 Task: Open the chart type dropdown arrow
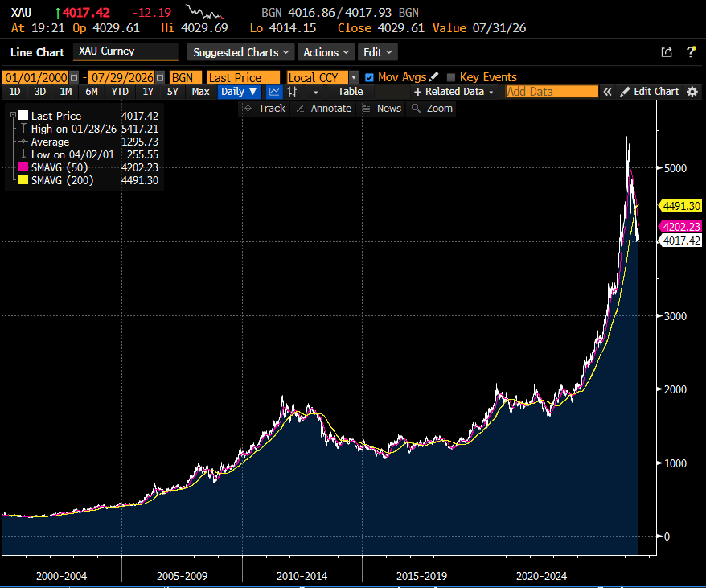pyautogui.click(x=316, y=92)
